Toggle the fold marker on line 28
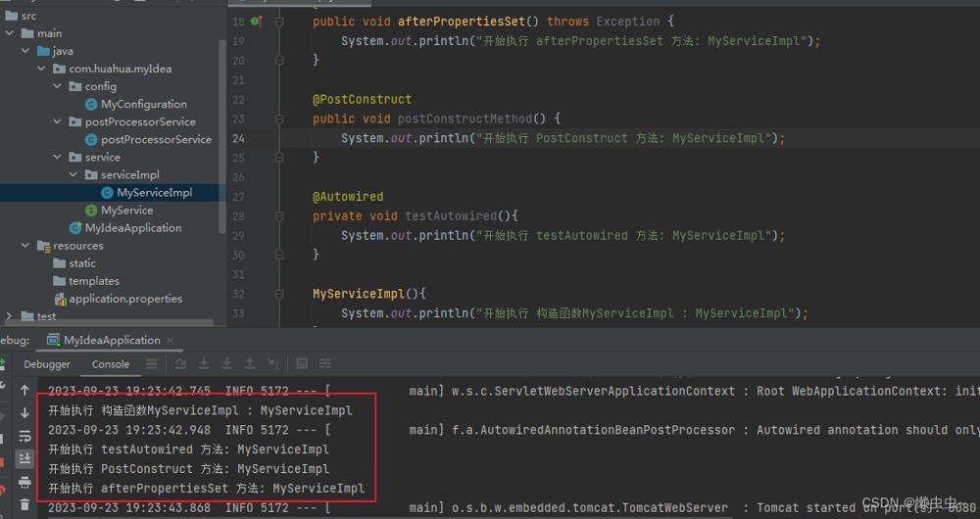The height and width of the screenshot is (519, 980). (x=279, y=216)
